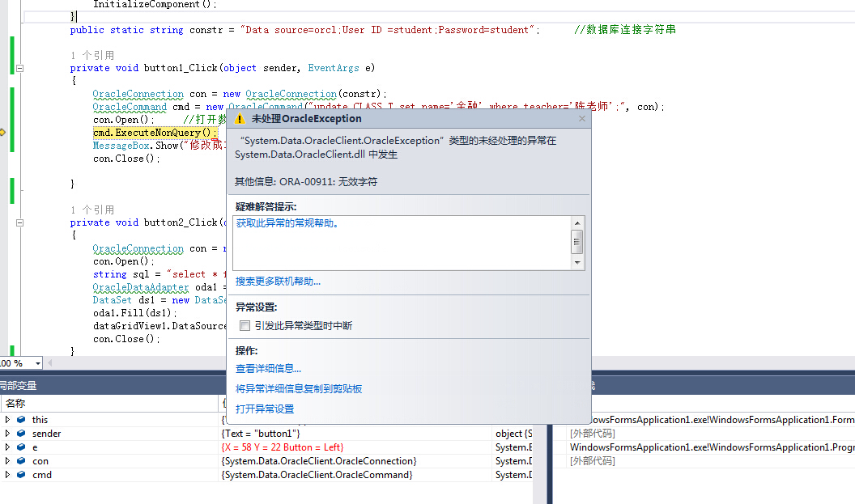Click the MessageBox.Show code line

pos(158,146)
